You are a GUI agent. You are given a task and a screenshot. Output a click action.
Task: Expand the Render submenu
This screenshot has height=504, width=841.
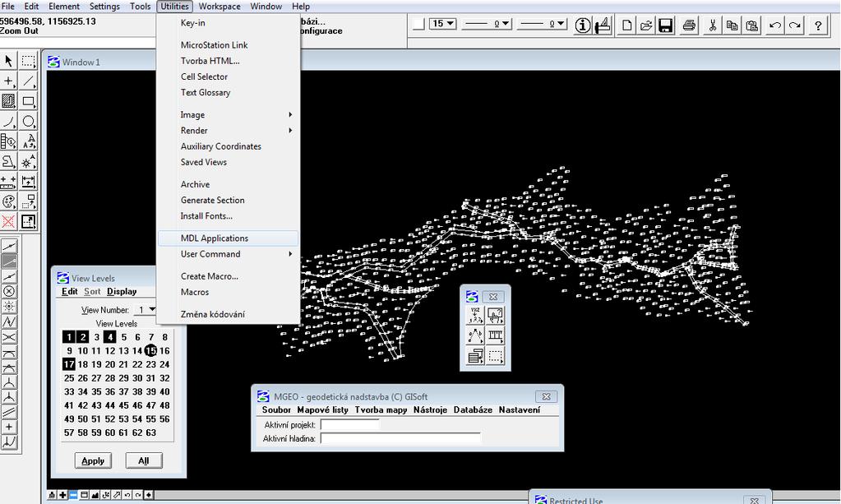tap(229, 130)
